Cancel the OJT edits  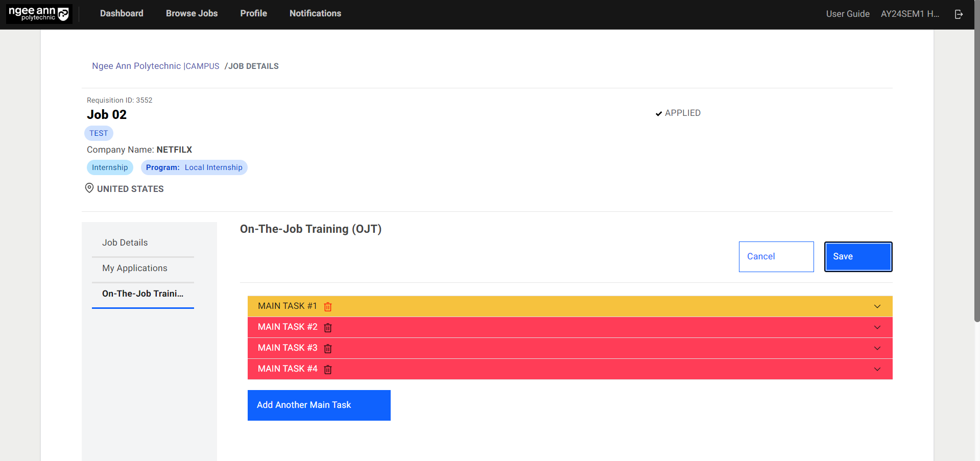(x=776, y=257)
